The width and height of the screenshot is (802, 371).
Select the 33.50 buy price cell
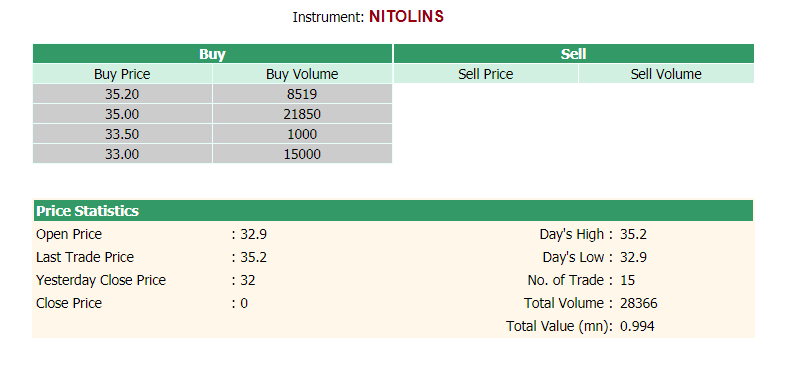coord(122,134)
